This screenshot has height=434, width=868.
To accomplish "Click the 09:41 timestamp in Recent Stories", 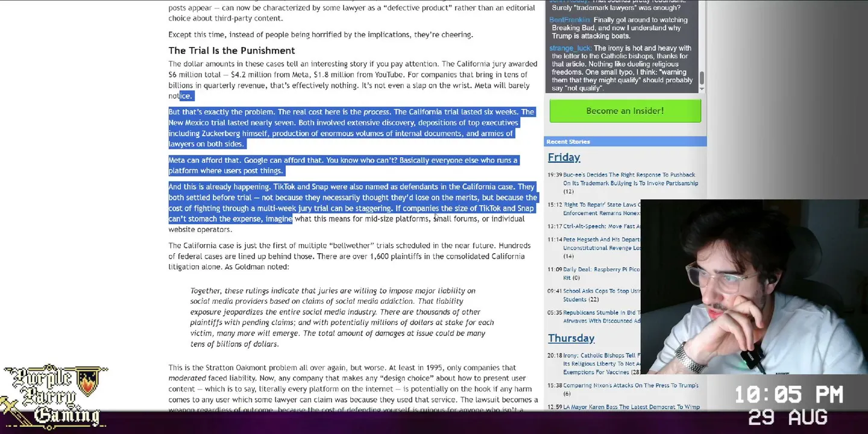I will 555,291.
